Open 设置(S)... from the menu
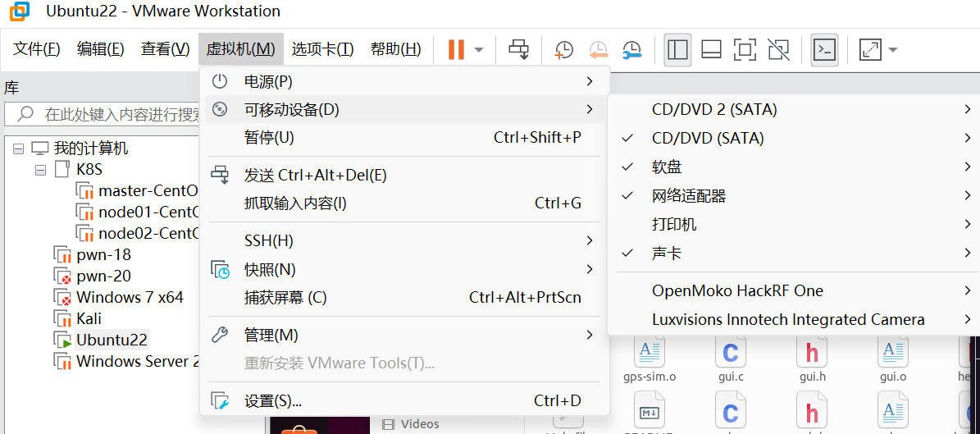The height and width of the screenshot is (434, 980). 404,401
